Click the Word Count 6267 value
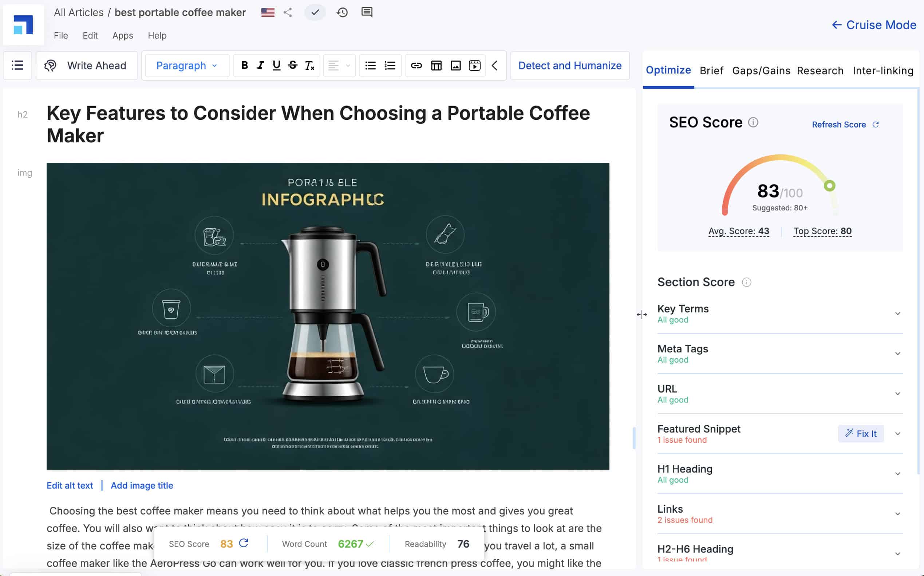The height and width of the screenshot is (576, 924). tap(350, 544)
